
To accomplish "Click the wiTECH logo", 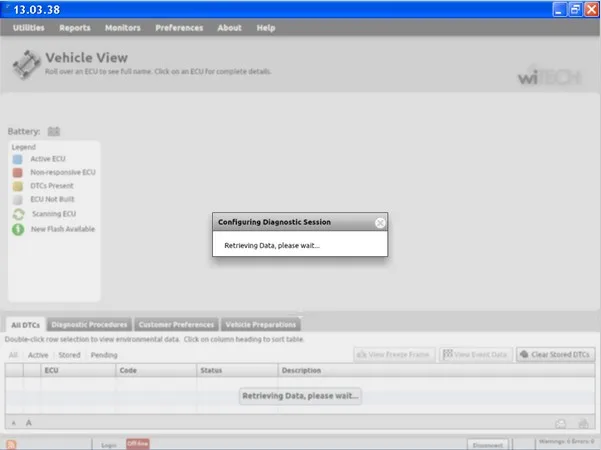I will pos(549,76).
